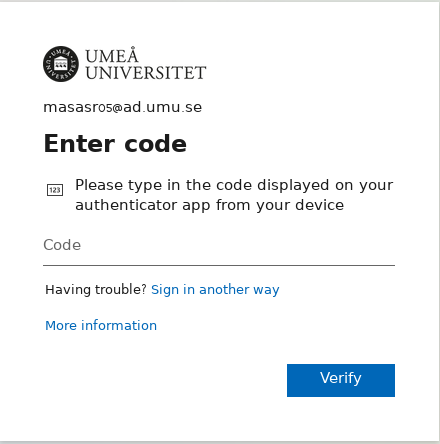Click the word 'authenticator' in the instructions
440x444 pixels.
[126, 205]
